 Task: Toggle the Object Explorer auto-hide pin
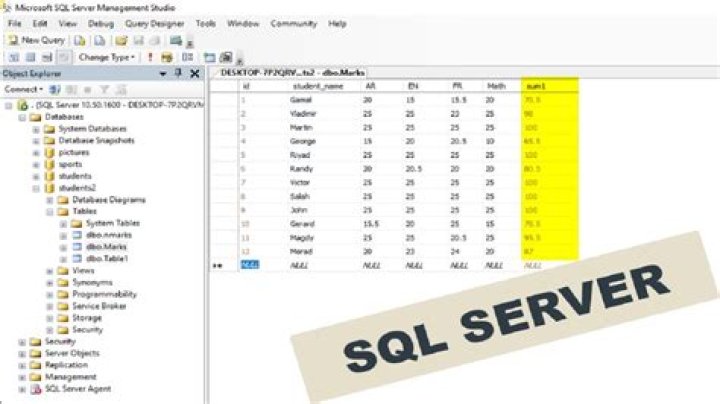(x=178, y=73)
